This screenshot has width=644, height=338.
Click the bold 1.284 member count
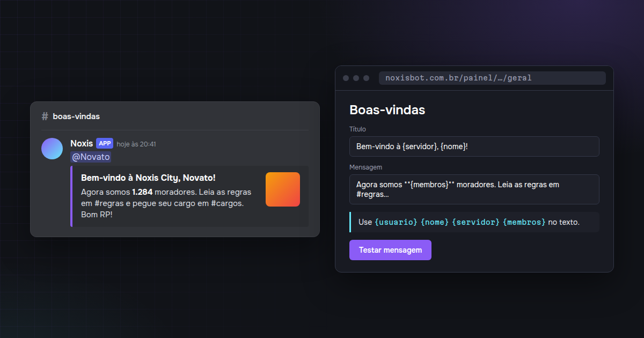click(x=142, y=192)
